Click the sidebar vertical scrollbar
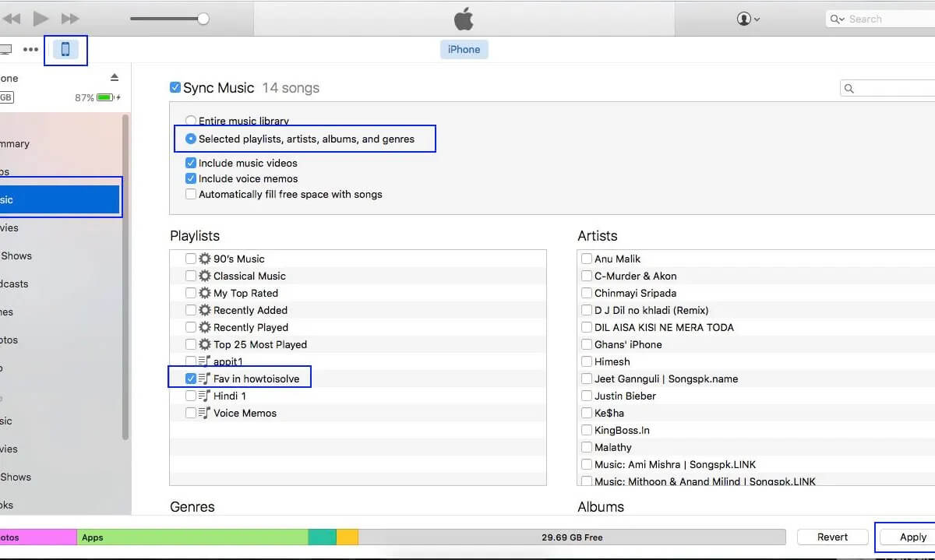The height and width of the screenshot is (560, 935). pos(125,276)
